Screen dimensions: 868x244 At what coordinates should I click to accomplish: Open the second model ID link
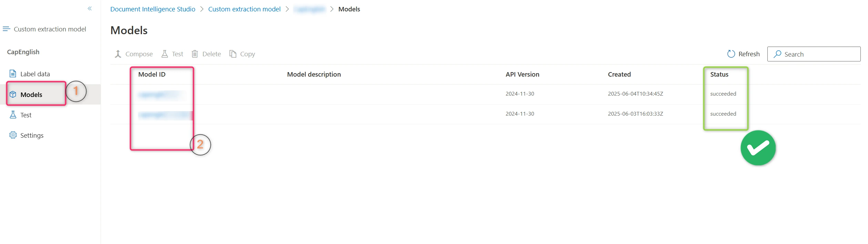coord(165,114)
